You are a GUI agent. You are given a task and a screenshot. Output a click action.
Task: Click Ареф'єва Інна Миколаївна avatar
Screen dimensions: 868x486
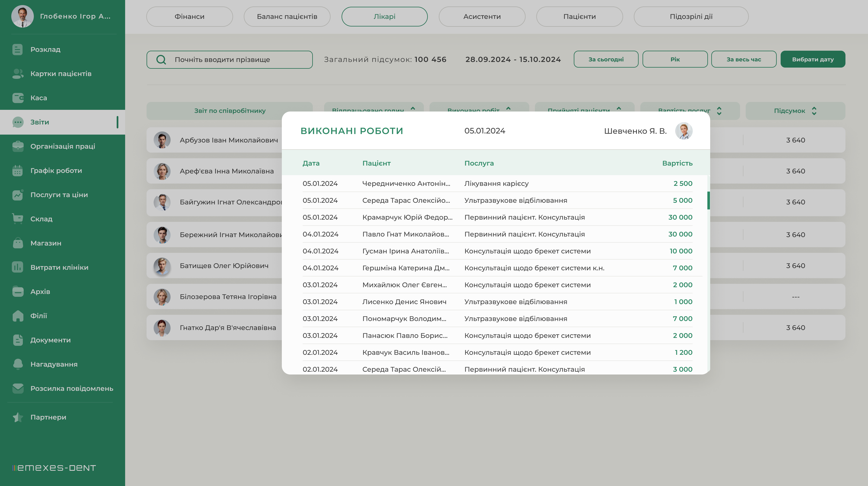coord(162,171)
